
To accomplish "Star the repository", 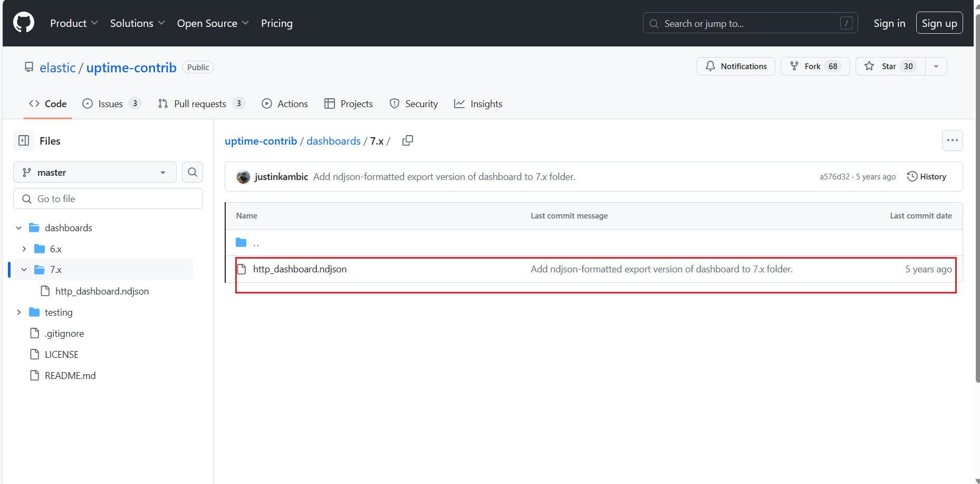I will pos(890,66).
